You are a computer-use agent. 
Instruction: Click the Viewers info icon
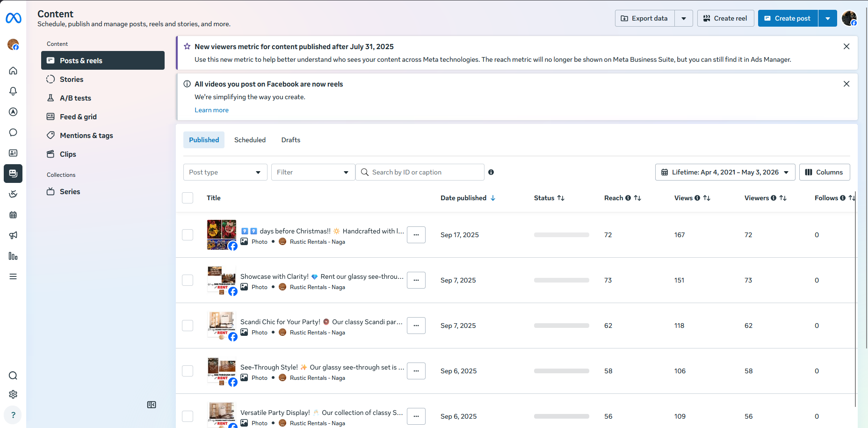coord(774,198)
